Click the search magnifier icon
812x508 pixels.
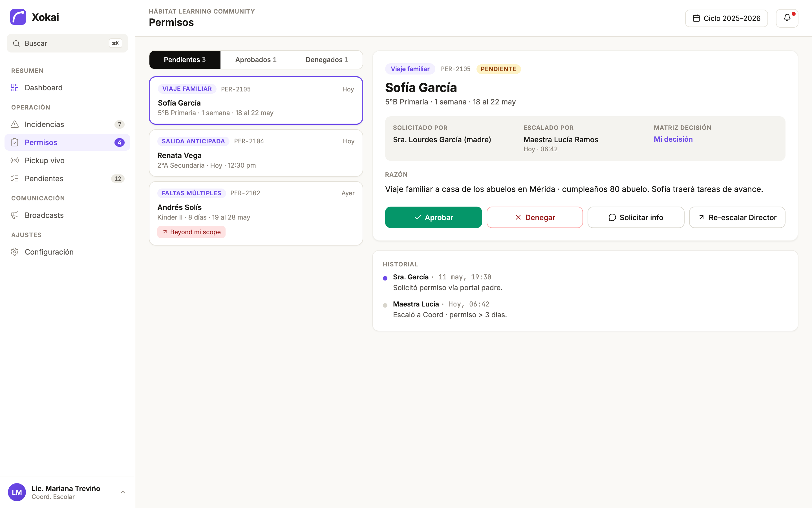[x=16, y=43]
